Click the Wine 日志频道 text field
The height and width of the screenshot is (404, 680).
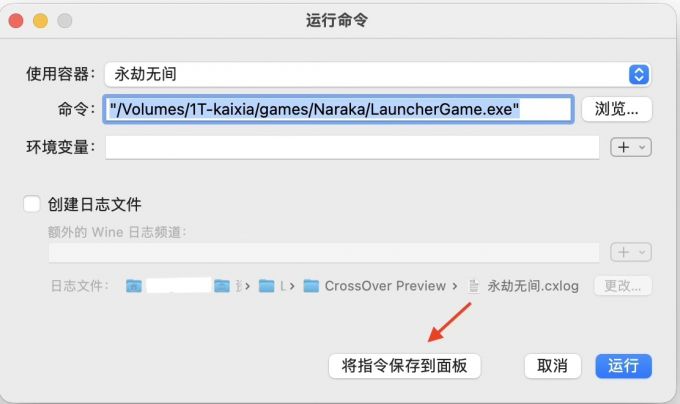point(324,252)
